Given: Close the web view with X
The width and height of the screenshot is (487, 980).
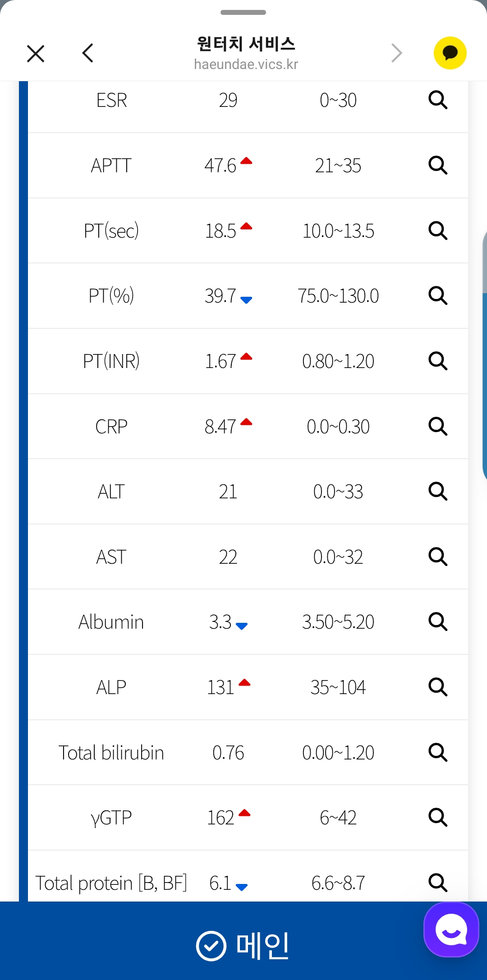Looking at the screenshot, I should pyautogui.click(x=36, y=53).
